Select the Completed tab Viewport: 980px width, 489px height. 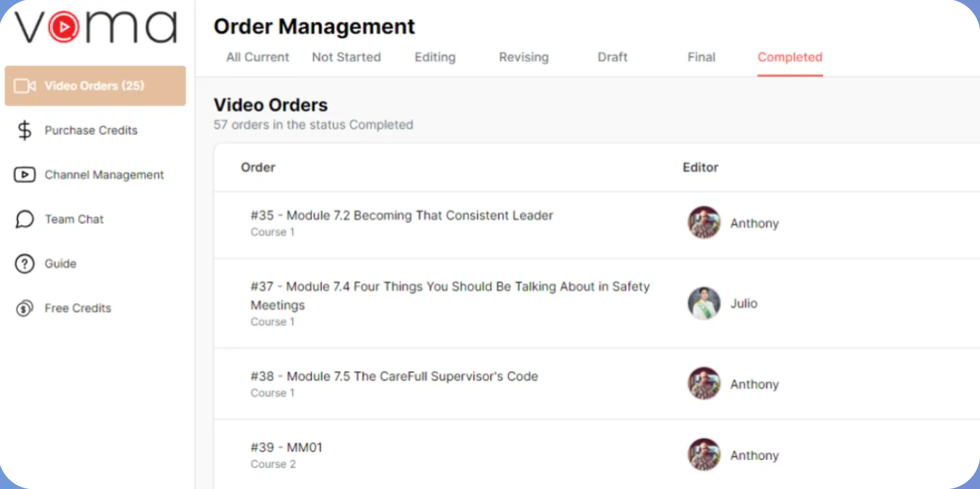(x=790, y=57)
